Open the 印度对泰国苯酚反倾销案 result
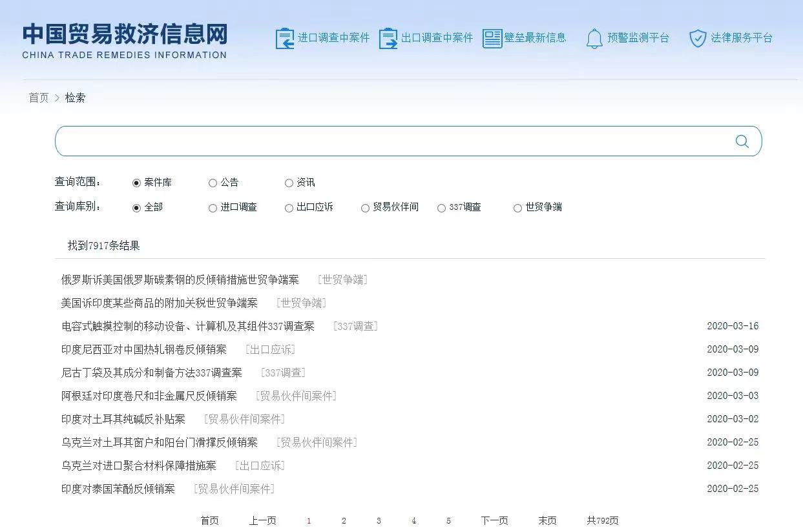The width and height of the screenshot is (803, 532). tap(118, 489)
